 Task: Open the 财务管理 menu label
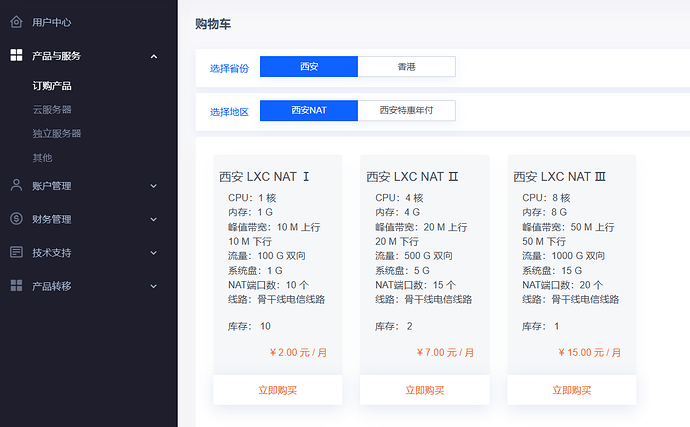(x=51, y=219)
